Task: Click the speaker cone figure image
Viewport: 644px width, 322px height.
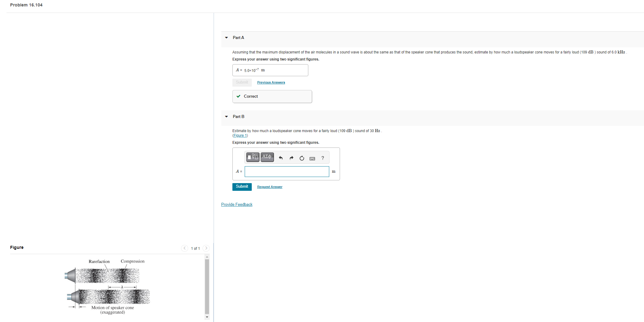Action: (107, 287)
